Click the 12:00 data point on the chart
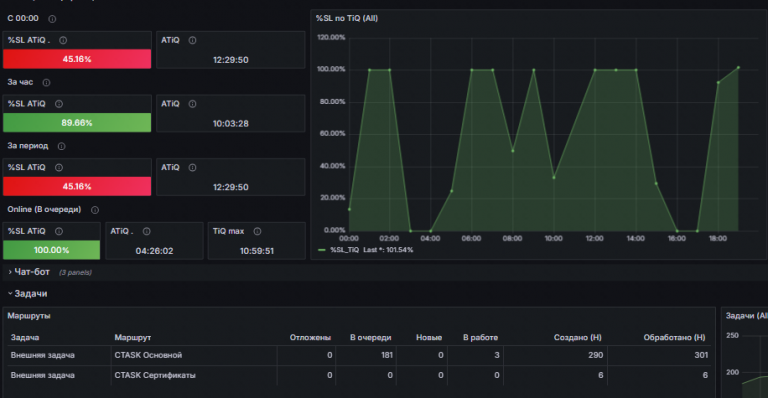Image resolution: width=768 pixels, height=398 pixels. [x=595, y=70]
